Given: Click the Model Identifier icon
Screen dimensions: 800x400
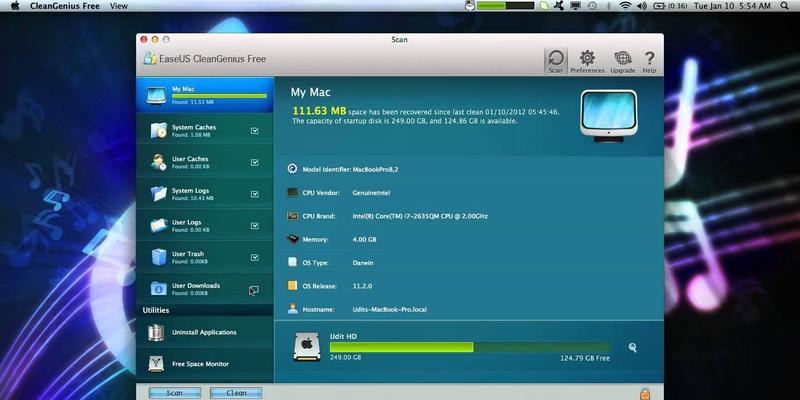Looking at the screenshot, I should coord(292,169).
